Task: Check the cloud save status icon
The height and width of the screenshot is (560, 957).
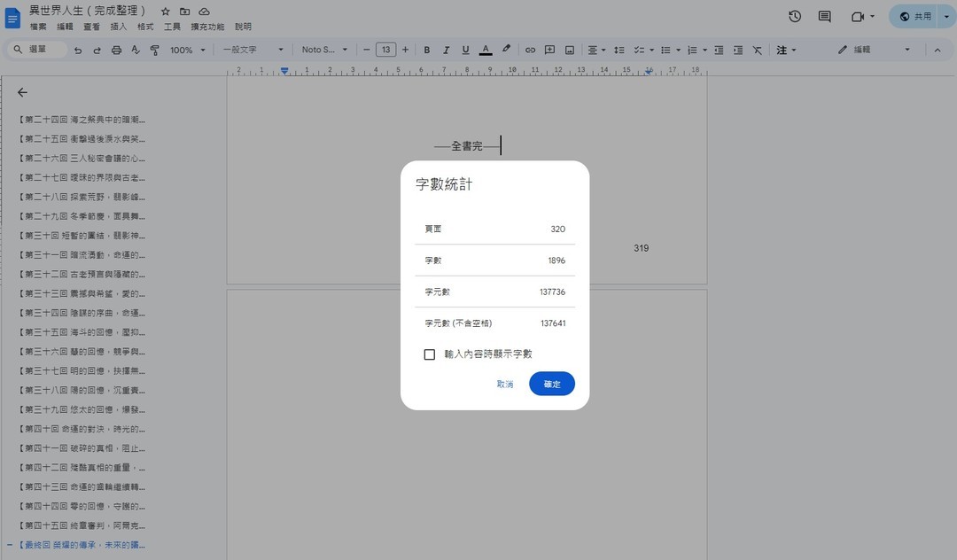Action: [x=205, y=12]
